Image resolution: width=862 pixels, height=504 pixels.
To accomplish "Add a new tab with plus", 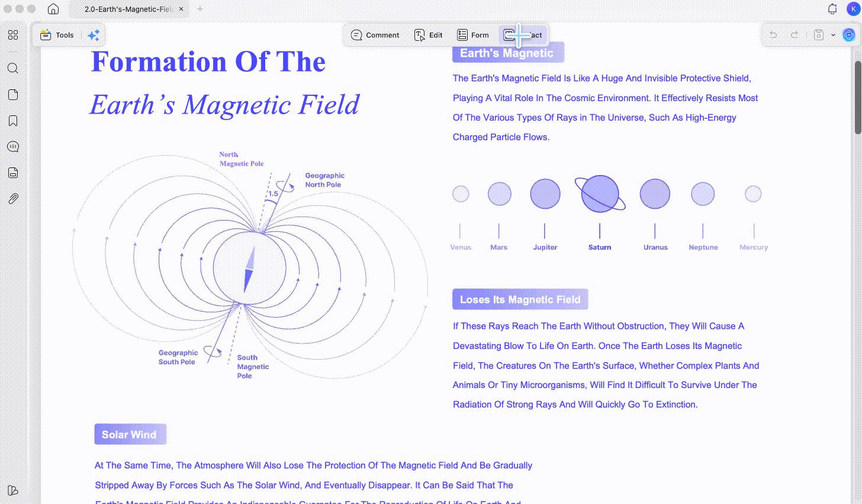I will (200, 9).
